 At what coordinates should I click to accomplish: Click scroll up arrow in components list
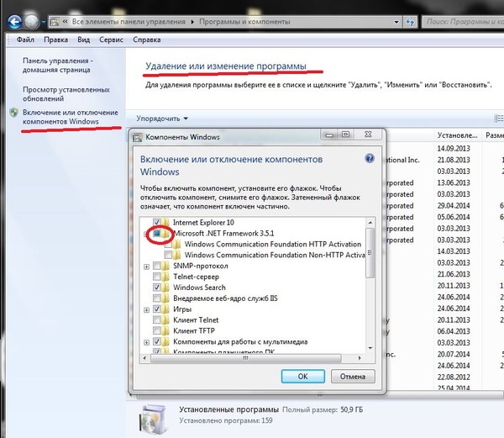(x=370, y=223)
